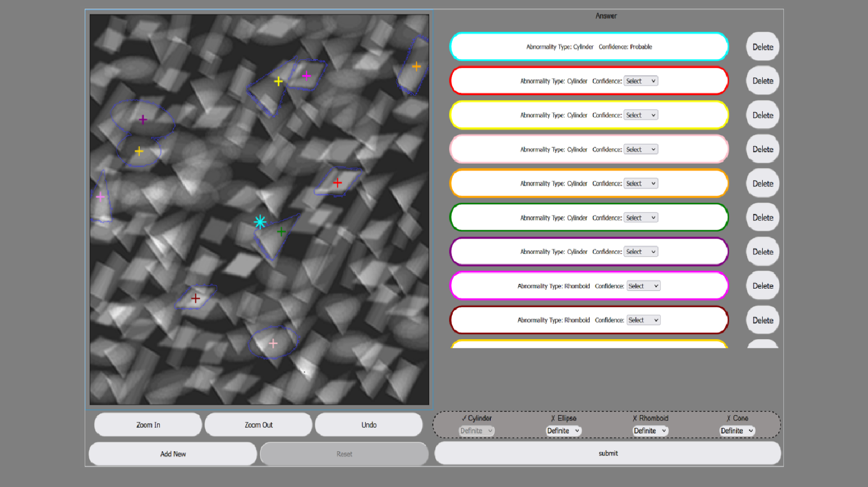Click the red plus marker on the rhomboid
Viewport: 868px width, 487px height.
pos(337,183)
